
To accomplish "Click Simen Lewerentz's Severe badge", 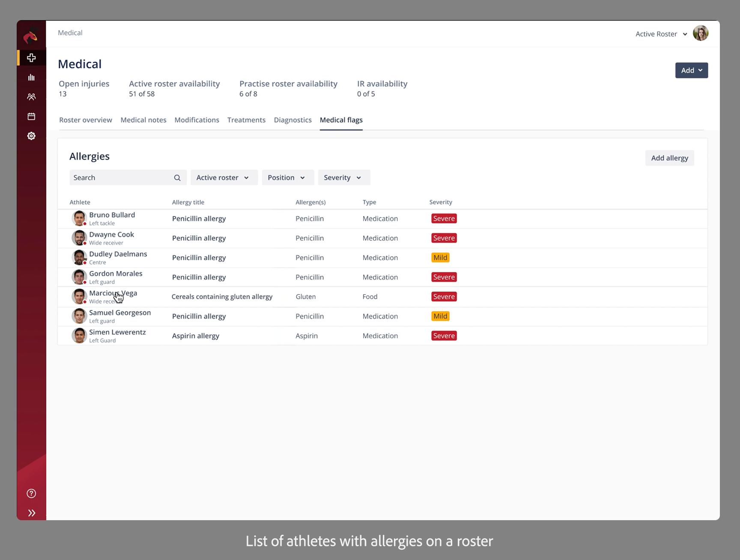I will tap(444, 336).
